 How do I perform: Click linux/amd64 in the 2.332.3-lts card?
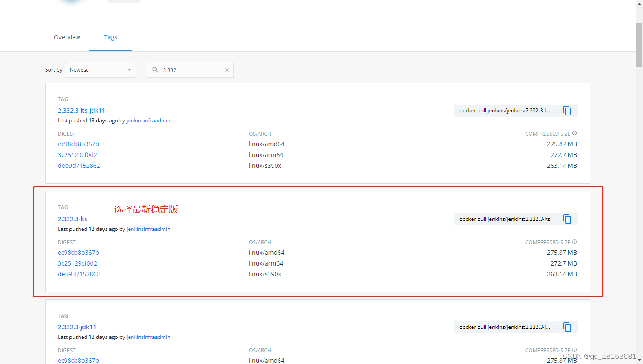coord(267,253)
